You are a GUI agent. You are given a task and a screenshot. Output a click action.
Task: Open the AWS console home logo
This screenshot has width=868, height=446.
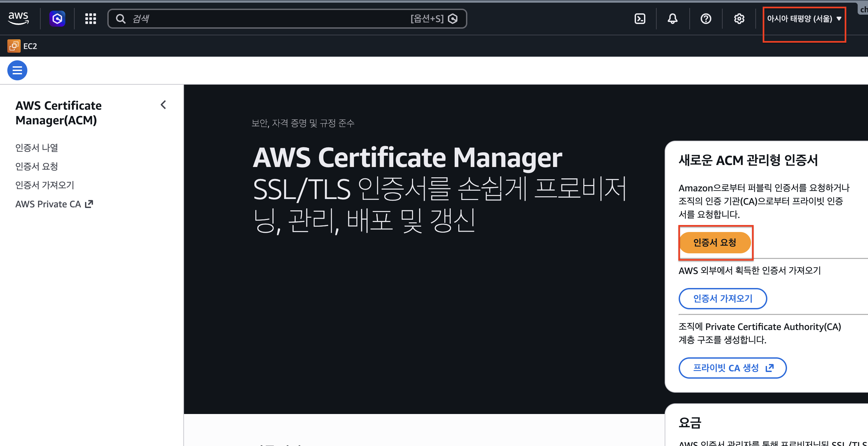(19, 18)
